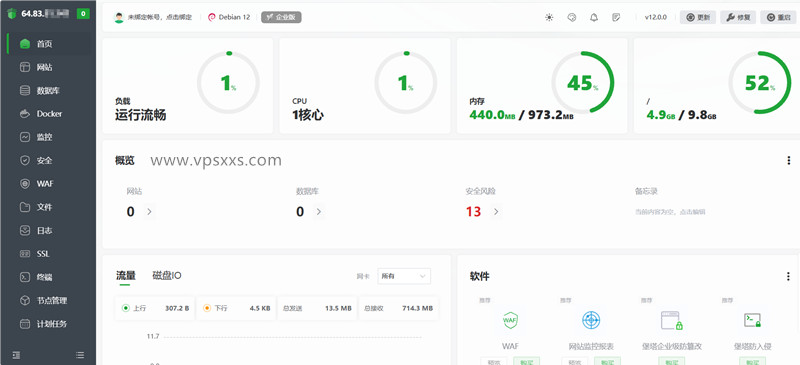The height and width of the screenshot is (365, 800).
Task: Open the theme palette icon in header
Action: click(x=571, y=17)
